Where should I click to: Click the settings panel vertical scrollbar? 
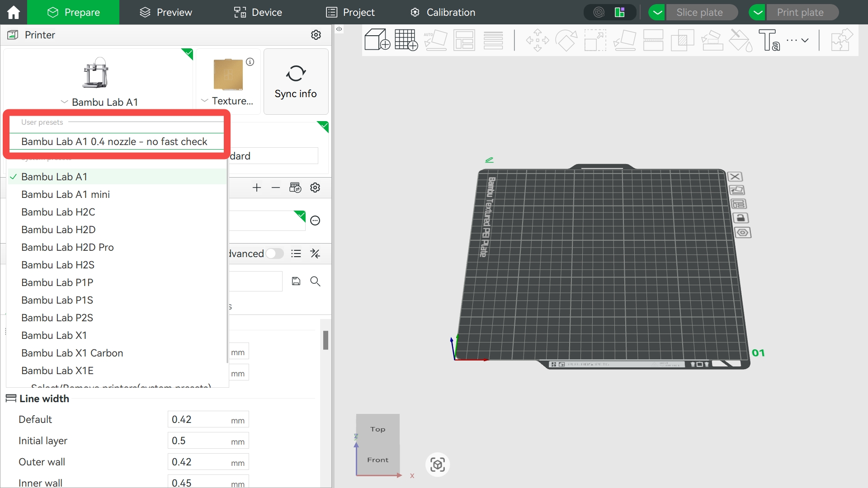pyautogui.click(x=325, y=340)
